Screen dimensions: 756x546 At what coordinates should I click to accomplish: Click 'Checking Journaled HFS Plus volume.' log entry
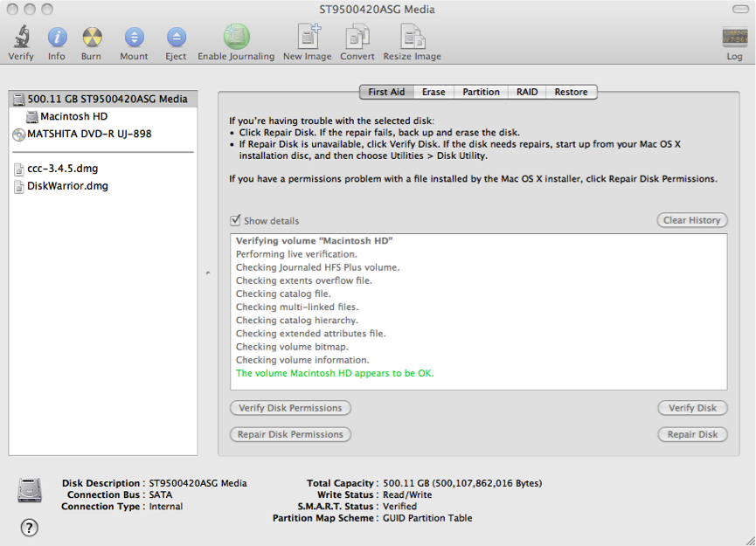[x=318, y=267]
